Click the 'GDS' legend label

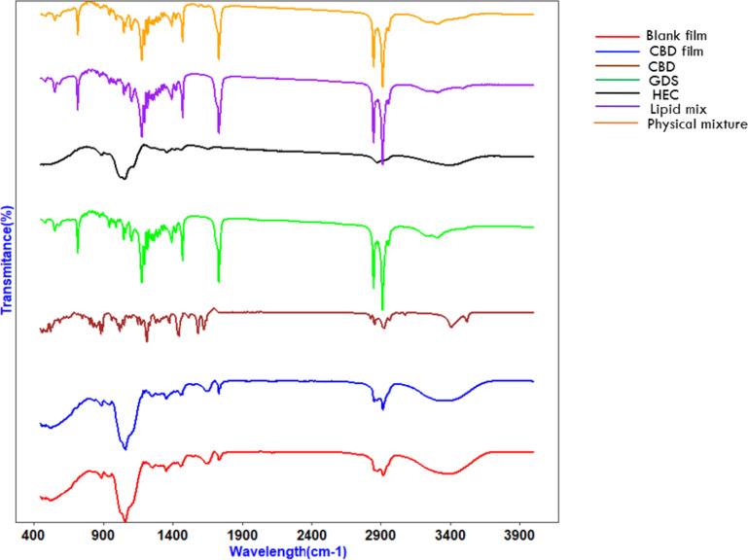coord(663,80)
